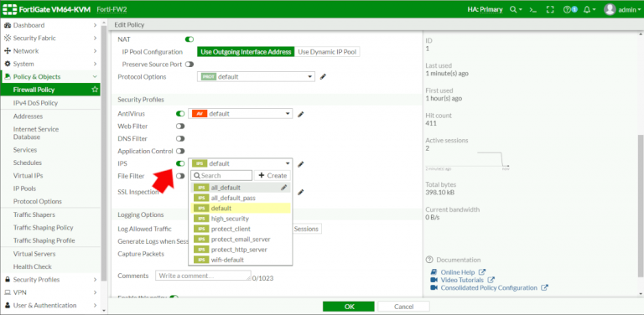Click the Comments text field
This screenshot has width=644, height=315.
203,276
